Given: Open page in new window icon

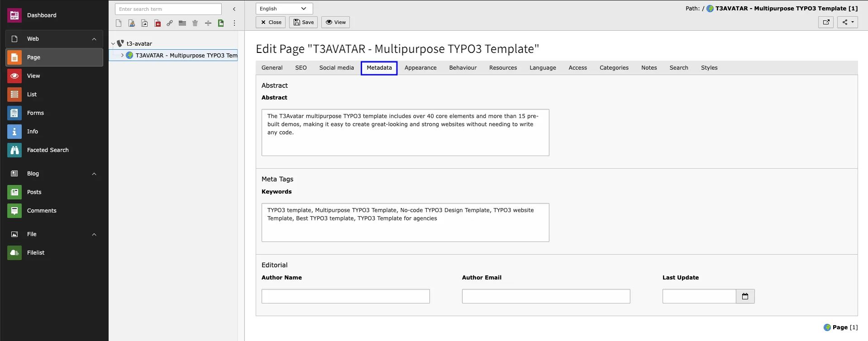Looking at the screenshot, I should point(826,22).
